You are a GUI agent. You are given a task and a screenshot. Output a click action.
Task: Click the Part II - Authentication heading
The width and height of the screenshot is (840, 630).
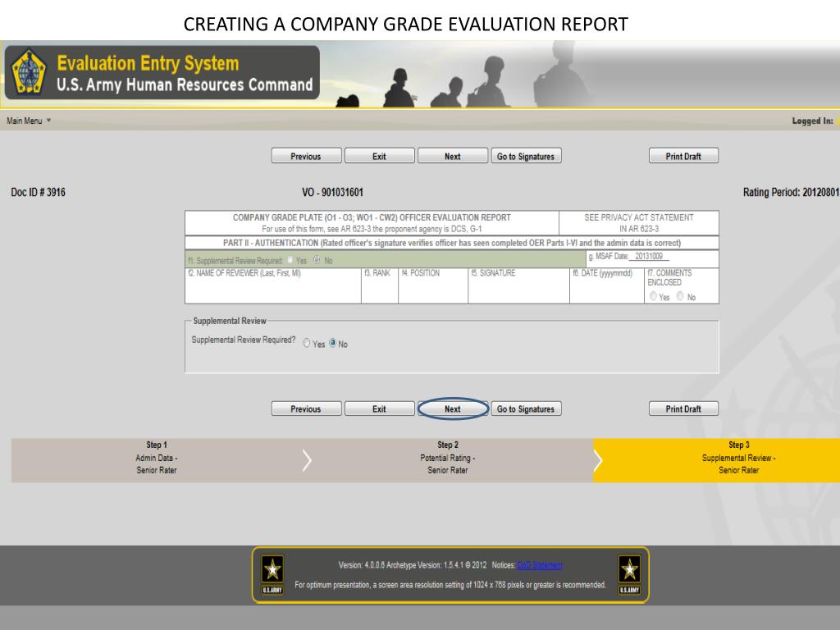(452, 243)
